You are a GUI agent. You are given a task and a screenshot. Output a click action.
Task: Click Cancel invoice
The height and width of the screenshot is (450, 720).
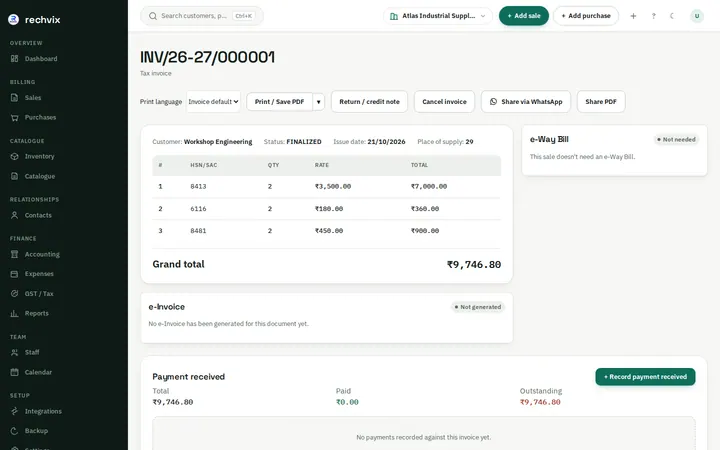[444, 102]
